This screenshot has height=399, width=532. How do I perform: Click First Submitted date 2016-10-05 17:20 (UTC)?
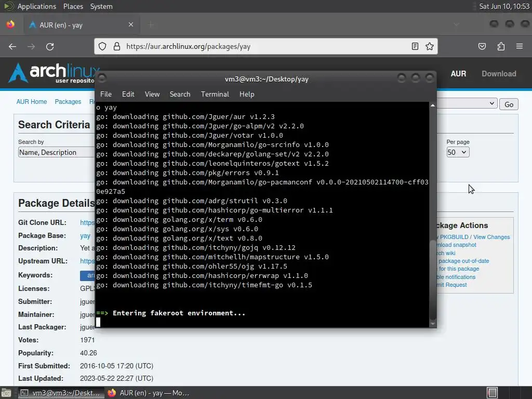point(117,366)
